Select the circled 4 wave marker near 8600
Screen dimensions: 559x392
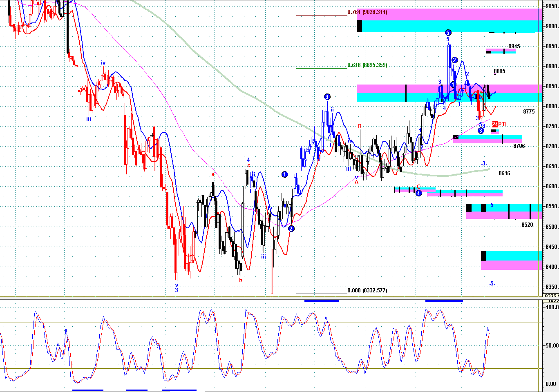point(418,193)
